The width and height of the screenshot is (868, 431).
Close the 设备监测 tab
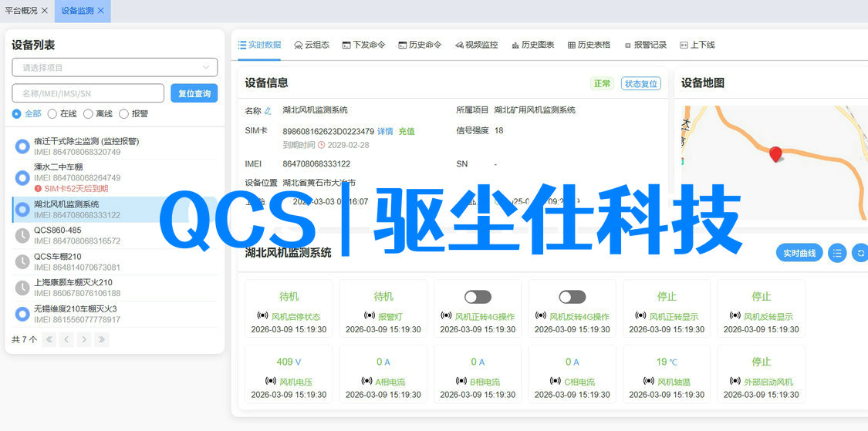pos(100,11)
